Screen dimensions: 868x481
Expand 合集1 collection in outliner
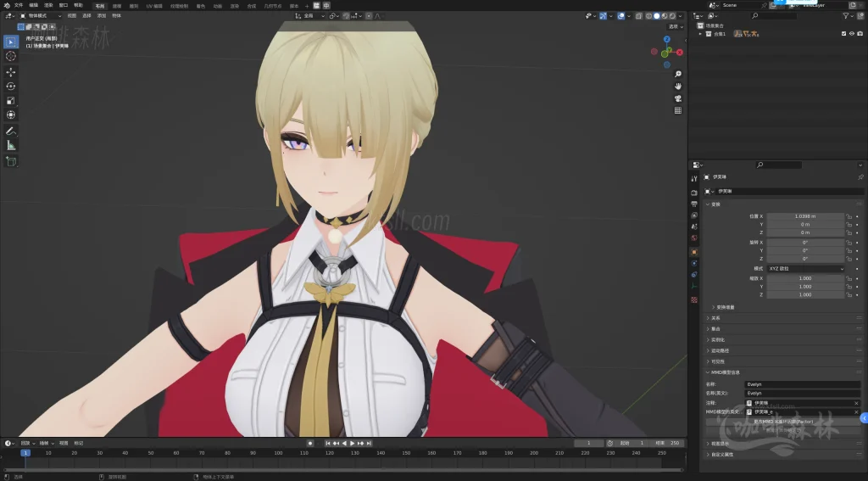pyautogui.click(x=700, y=34)
